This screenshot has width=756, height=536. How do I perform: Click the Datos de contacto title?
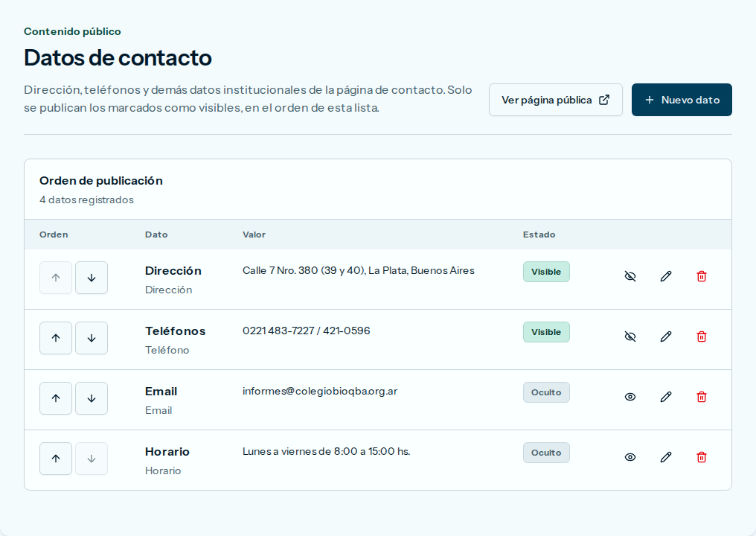(118, 57)
